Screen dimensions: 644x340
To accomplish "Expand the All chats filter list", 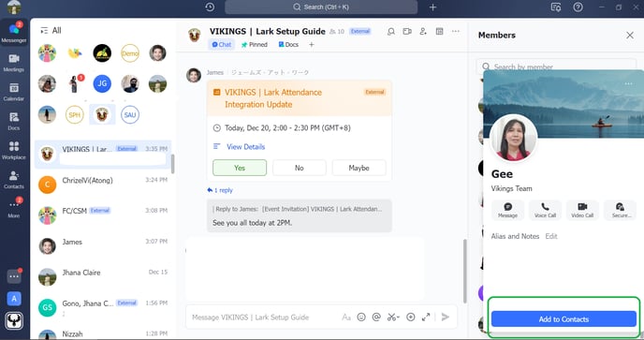I will (51, 30).
